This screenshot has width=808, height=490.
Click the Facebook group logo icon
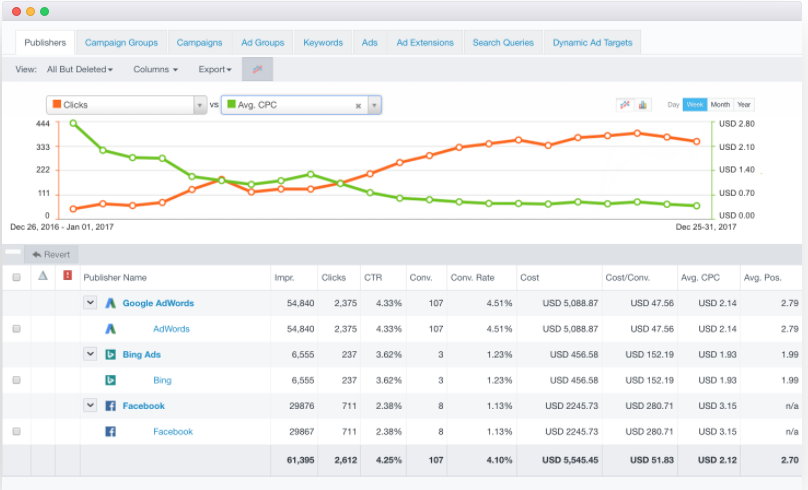coord(110,406)
